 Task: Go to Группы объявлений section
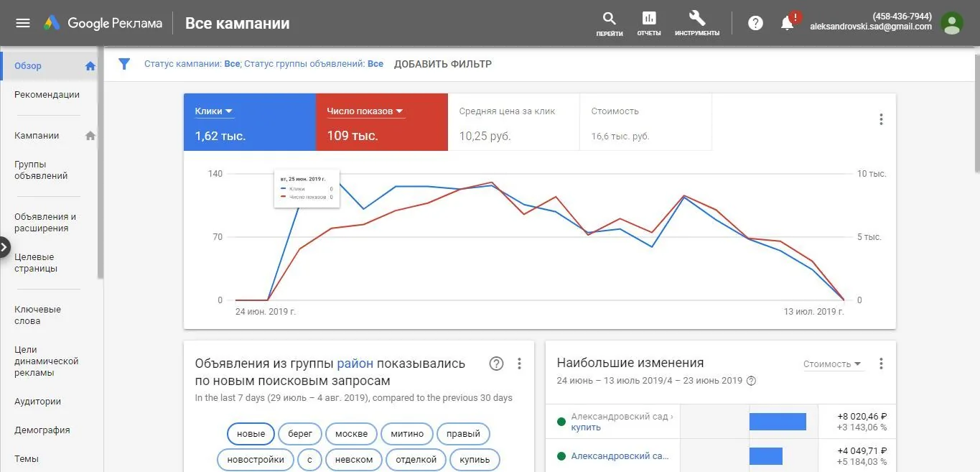click(41, 170)
